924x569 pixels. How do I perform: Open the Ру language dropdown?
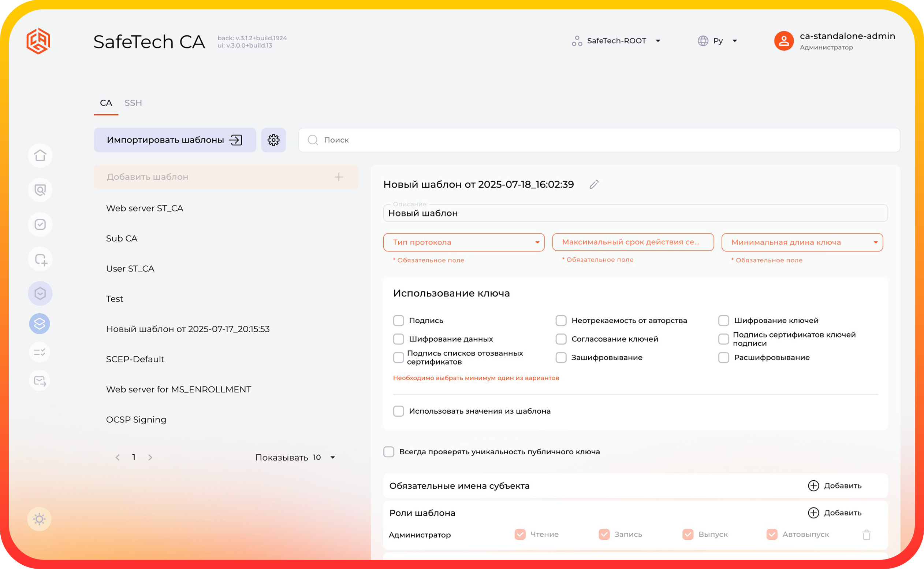tap(718, 41)
